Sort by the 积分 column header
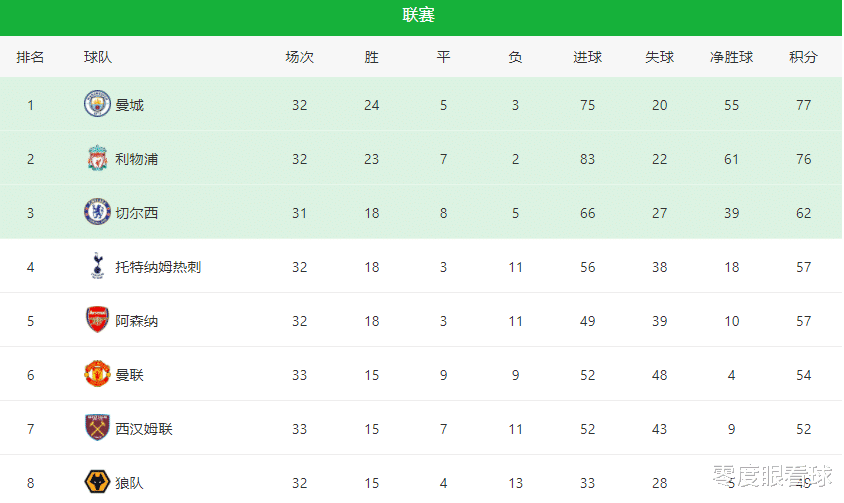The width and height of the screenshot is (844, 503). pos(803,57)
